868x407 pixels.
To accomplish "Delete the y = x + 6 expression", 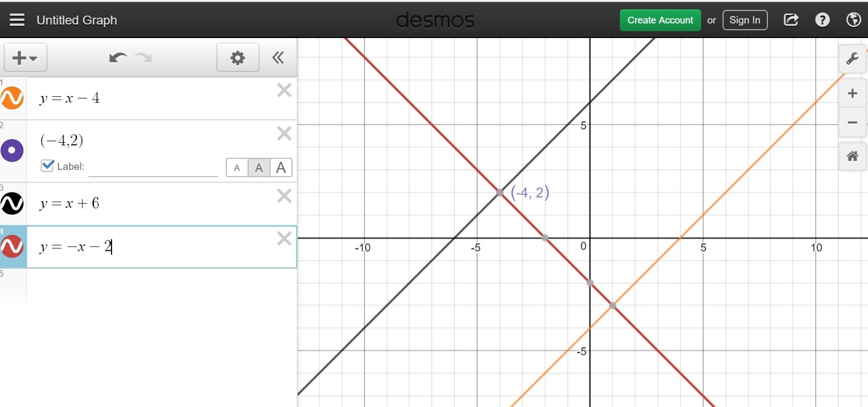I will [284, 196].
